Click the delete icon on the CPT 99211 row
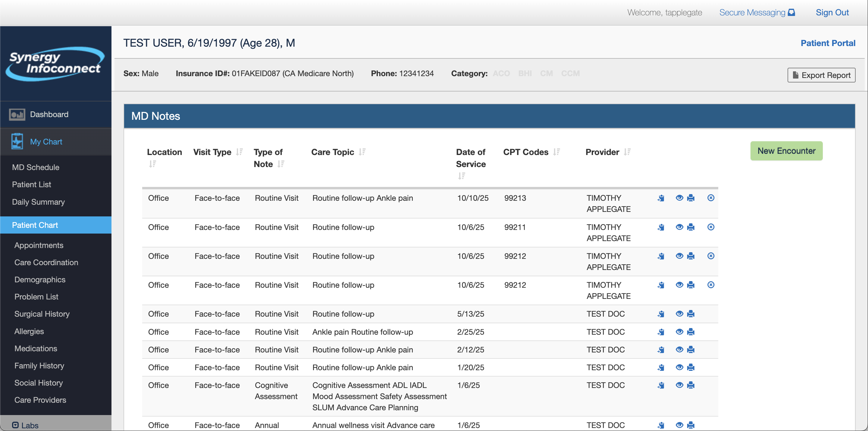This screenshot has width=868, height=431. pyautogui.click(x=711, y=227)
